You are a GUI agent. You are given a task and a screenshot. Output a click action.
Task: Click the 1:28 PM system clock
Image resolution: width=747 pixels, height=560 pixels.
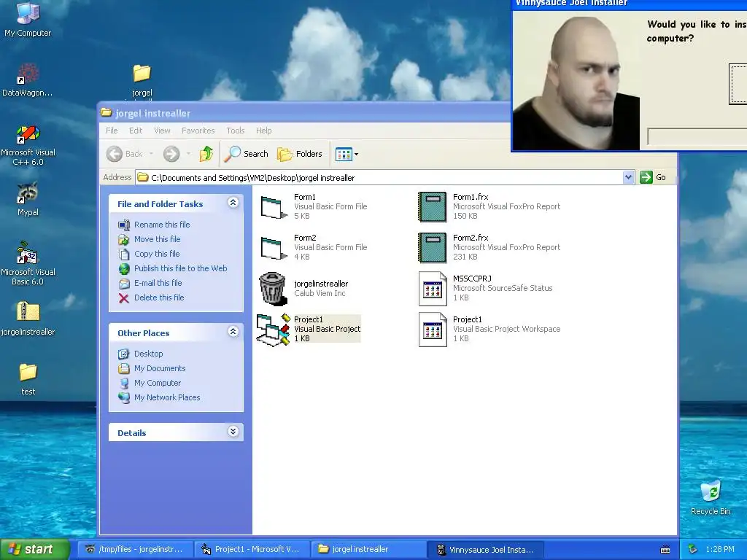(720, 550)
